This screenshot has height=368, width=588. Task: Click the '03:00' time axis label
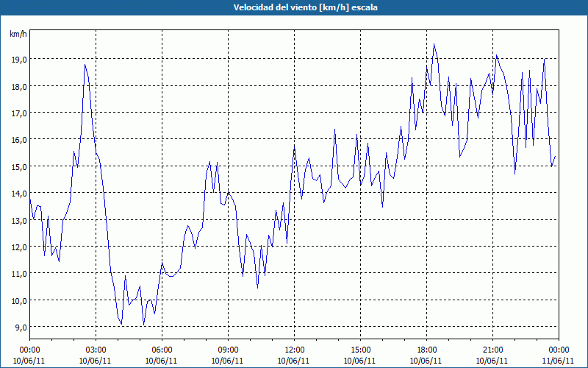click(x=96, y=350)
